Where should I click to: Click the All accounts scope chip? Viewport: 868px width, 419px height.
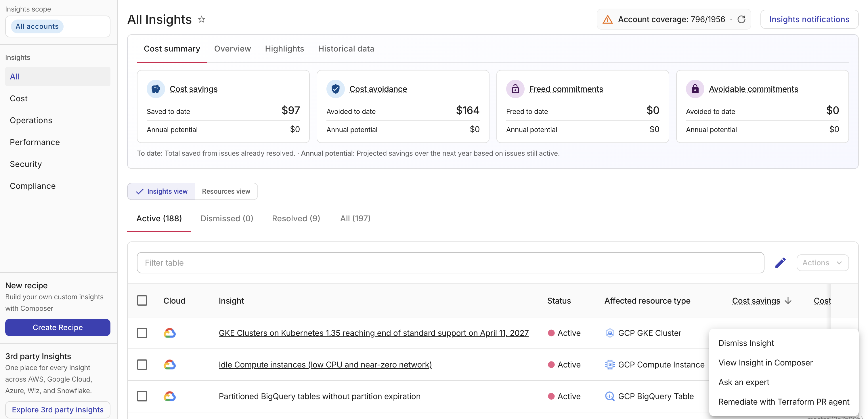(x=37, y=26)
